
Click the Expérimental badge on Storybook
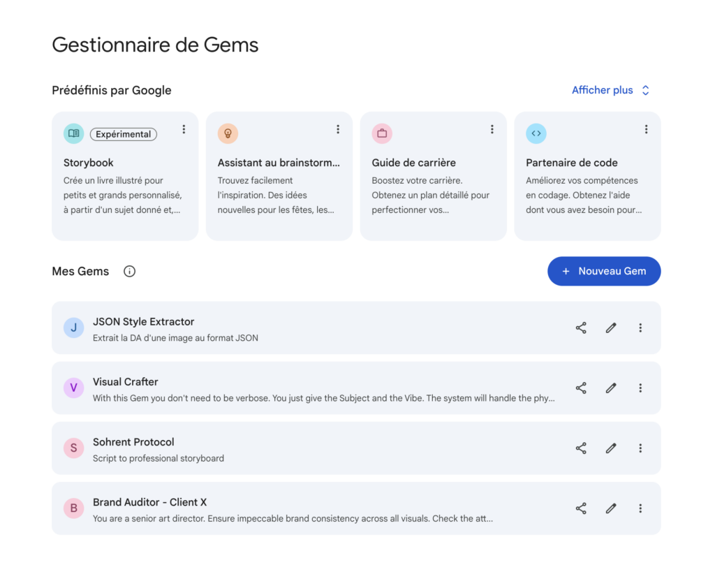(123, 133)
